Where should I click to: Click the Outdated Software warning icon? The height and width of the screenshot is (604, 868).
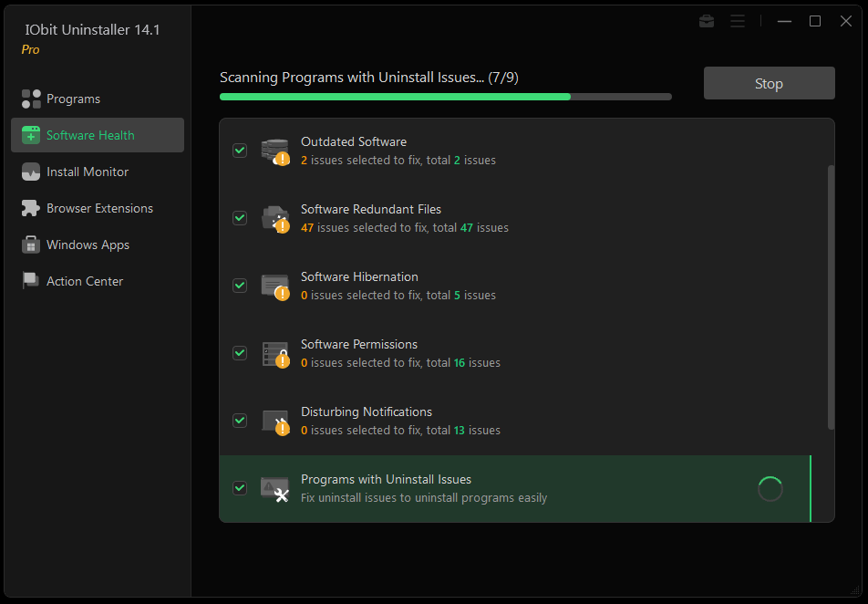(275, 151)
